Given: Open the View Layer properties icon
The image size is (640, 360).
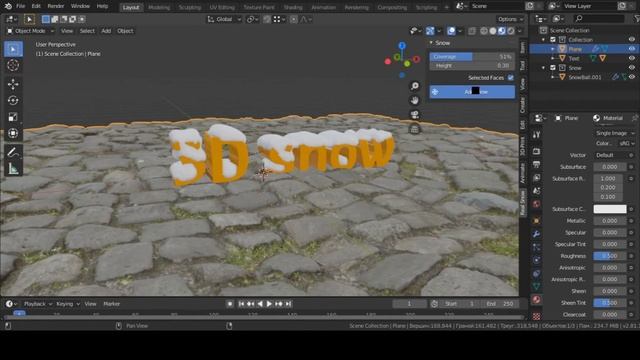Looking at the screenshot, I should tap(537, 178).
